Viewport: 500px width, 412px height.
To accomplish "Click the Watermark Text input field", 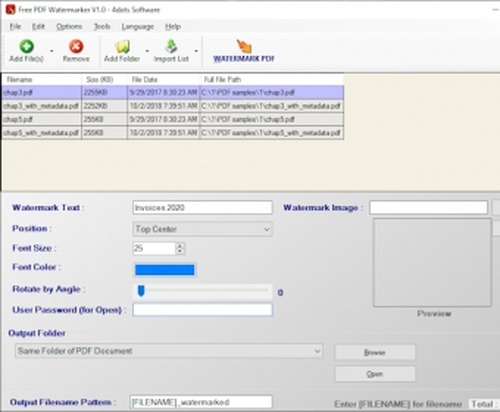I will tap(203, 208).
